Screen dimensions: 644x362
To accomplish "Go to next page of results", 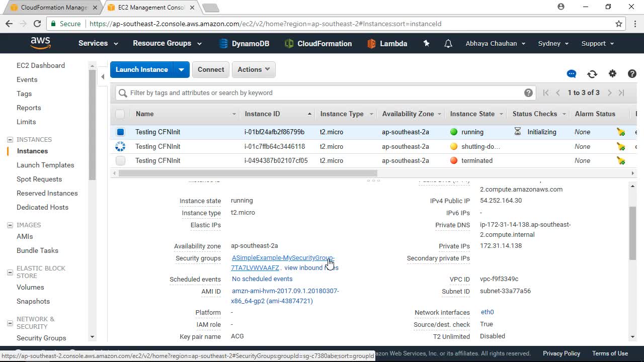I will pyautogui.click(x=609, y=93).
